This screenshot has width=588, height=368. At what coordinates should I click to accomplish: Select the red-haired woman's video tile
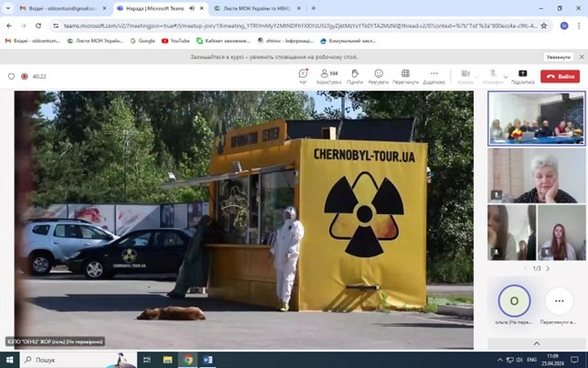point(561,233)
